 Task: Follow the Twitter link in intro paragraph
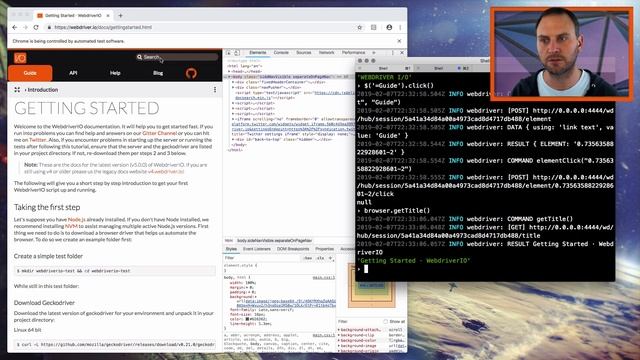click(38, 140)
